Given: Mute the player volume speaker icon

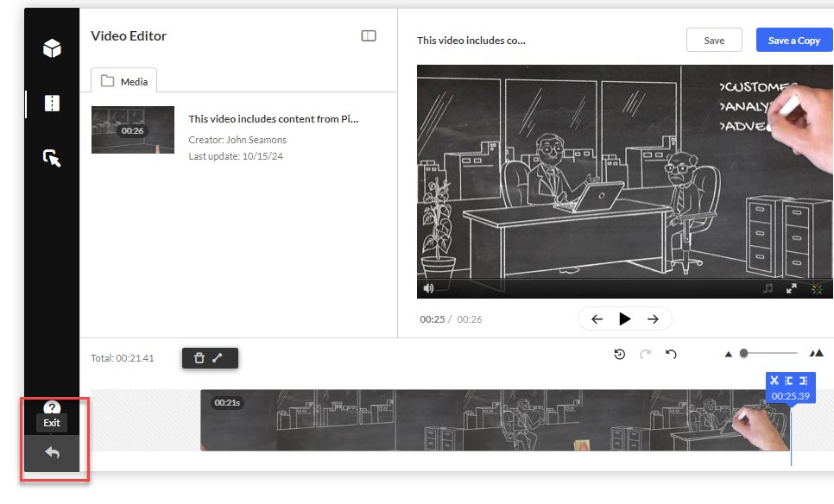Looking at the screenshot, I should point(428,288).
